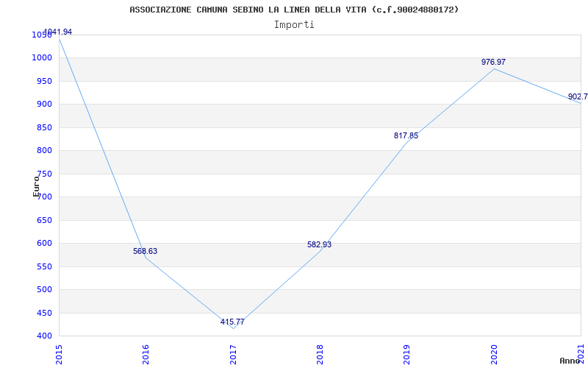
Task: Click the 2018 x-axis label
Action: click(320, 354)
